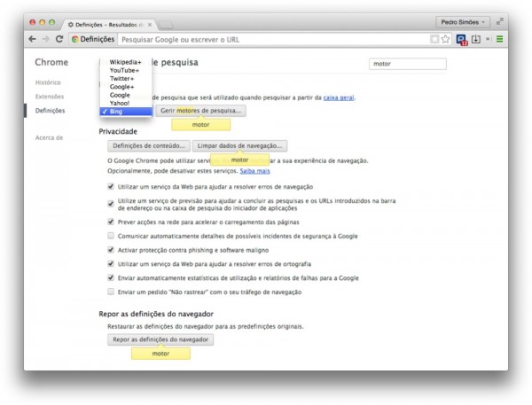The height and width of the screenshot is (405, 532).
Task: Open the Pedro Simões profile dropdown
Action: pyautogui.click(x=463, y=22)
